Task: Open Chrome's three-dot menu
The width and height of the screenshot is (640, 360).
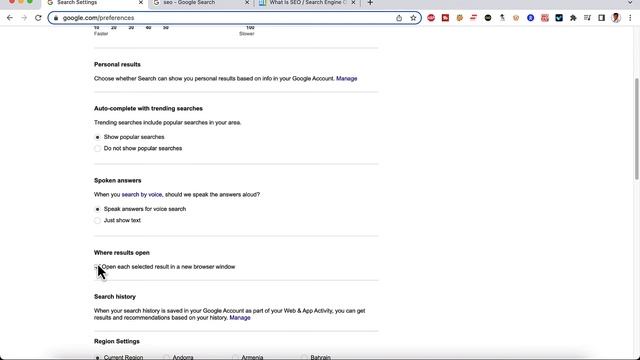Action: [x=630, y=18]
